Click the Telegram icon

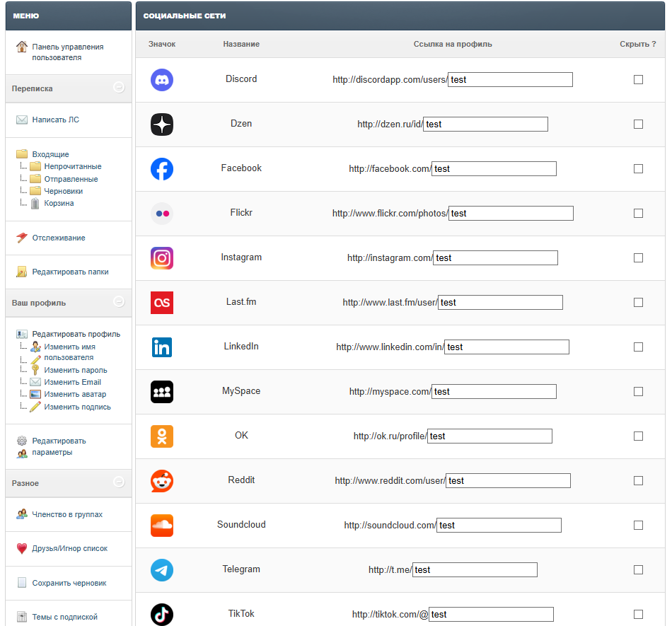pyautogui.click(x=162, y=570)
